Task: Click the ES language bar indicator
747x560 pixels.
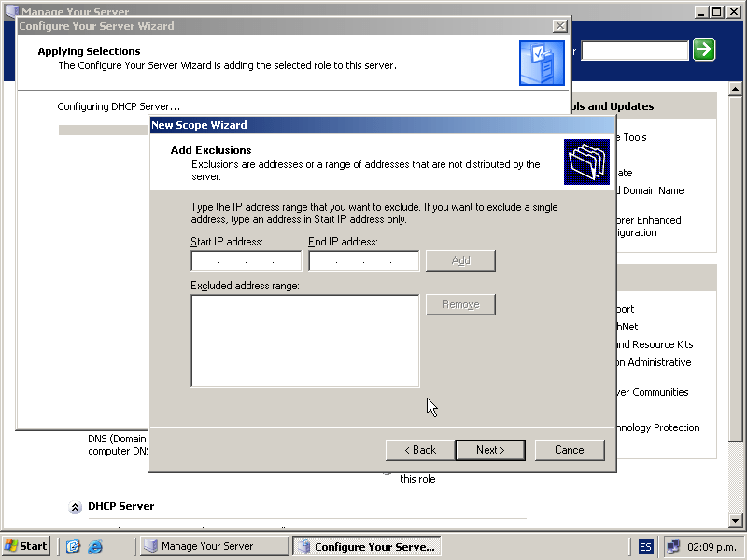Action: (x=646, y=547)
